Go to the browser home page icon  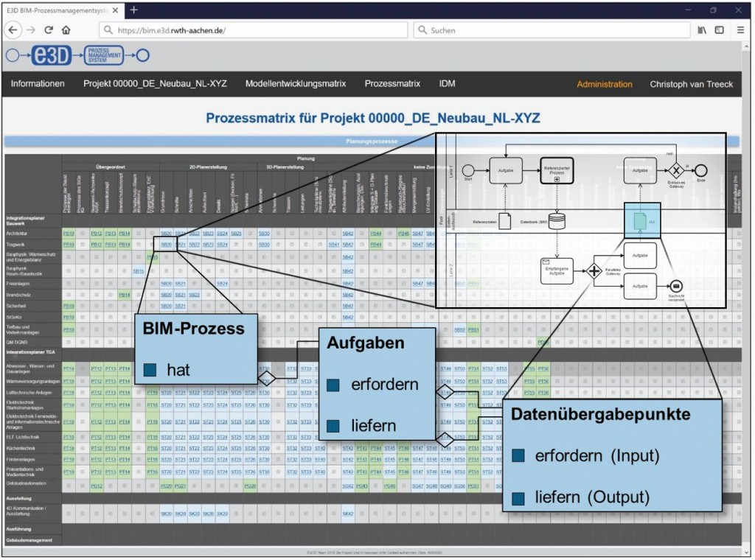tap(66, 30)
